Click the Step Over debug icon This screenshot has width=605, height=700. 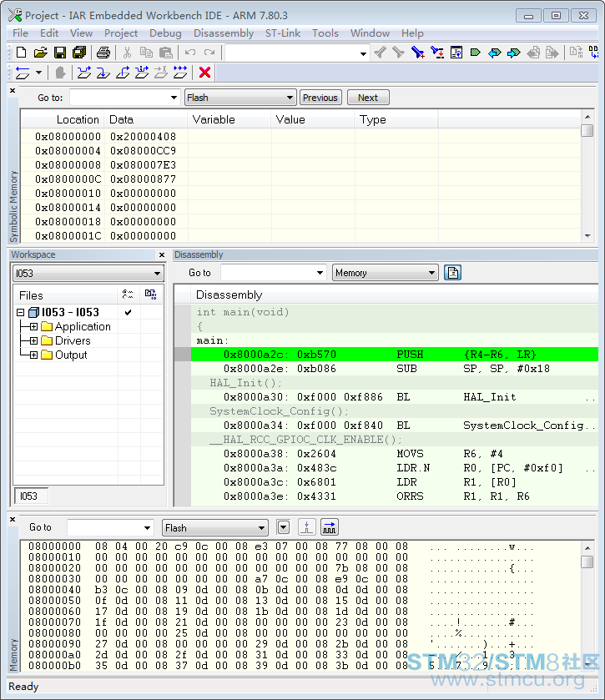(84, 73)
